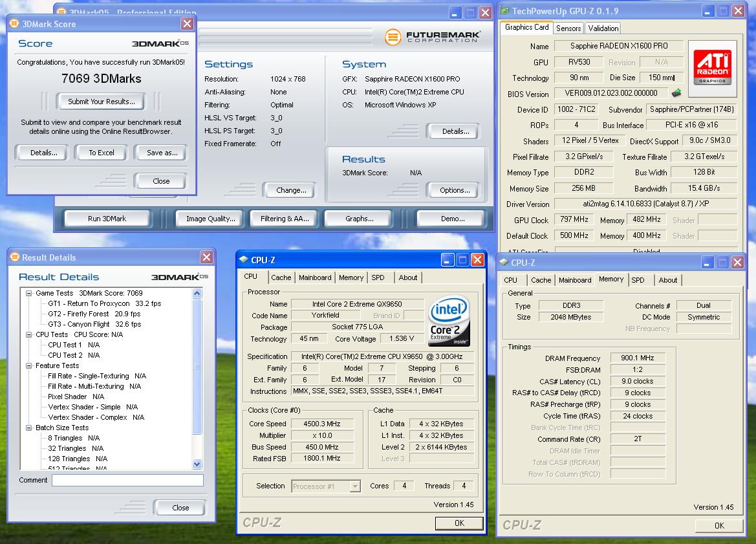
Task: Select Graphics Card tab in GPU-Z
Action: [526, 27]
